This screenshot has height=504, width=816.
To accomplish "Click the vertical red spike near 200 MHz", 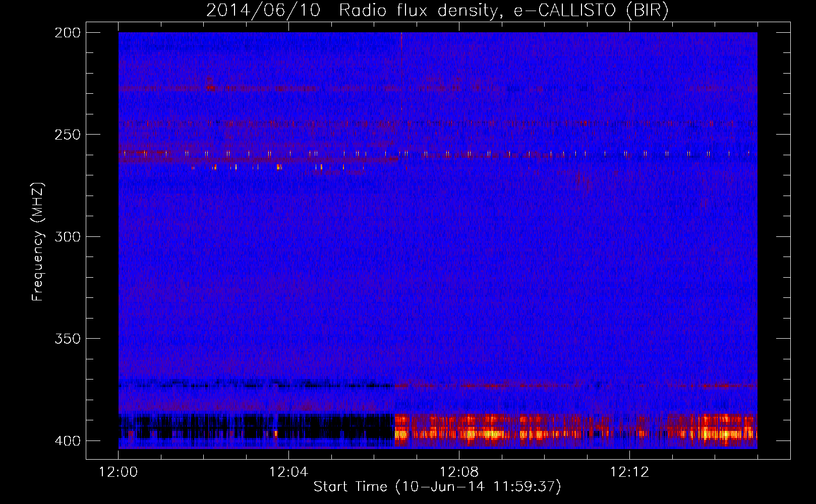I will point(401,71).
